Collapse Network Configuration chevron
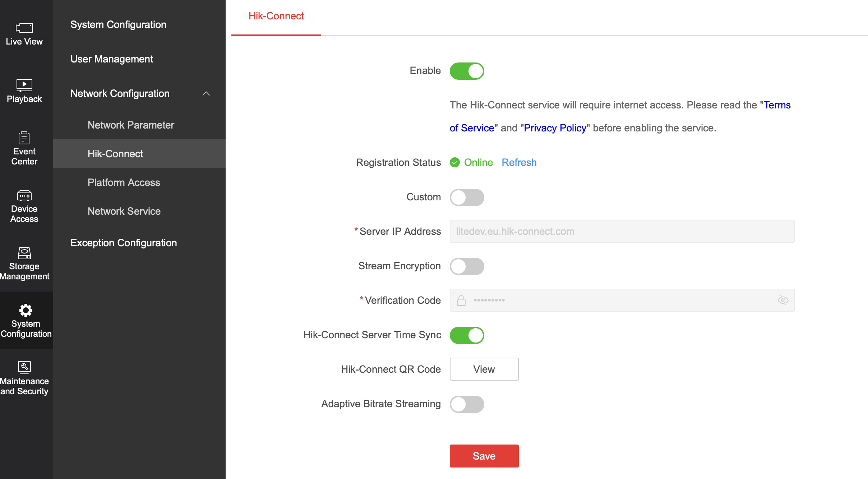 click(206, 94)
